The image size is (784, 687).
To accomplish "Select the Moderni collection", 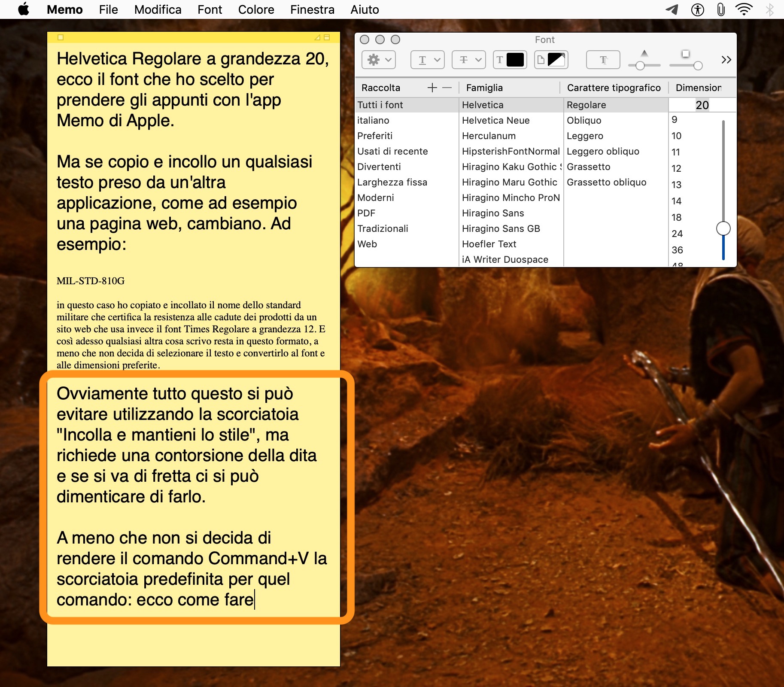I will click(x=407, y=198).
